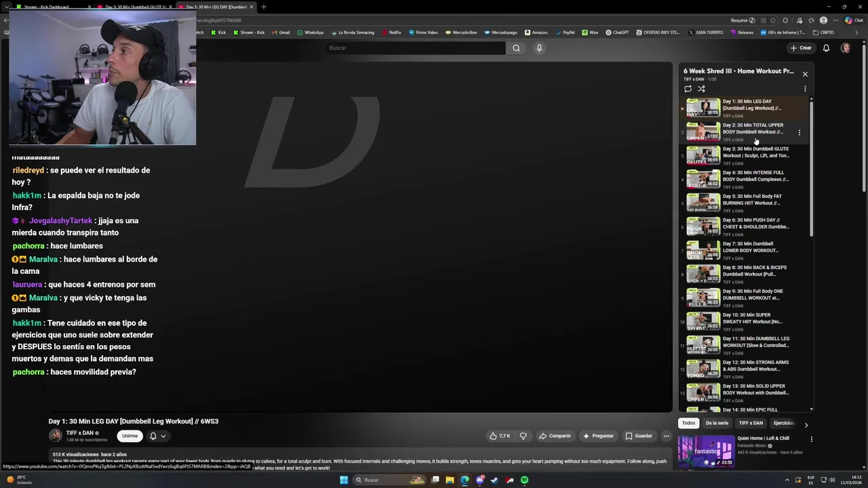
Task: Click the YouTube search input field
Action: [x=415, y=48]
